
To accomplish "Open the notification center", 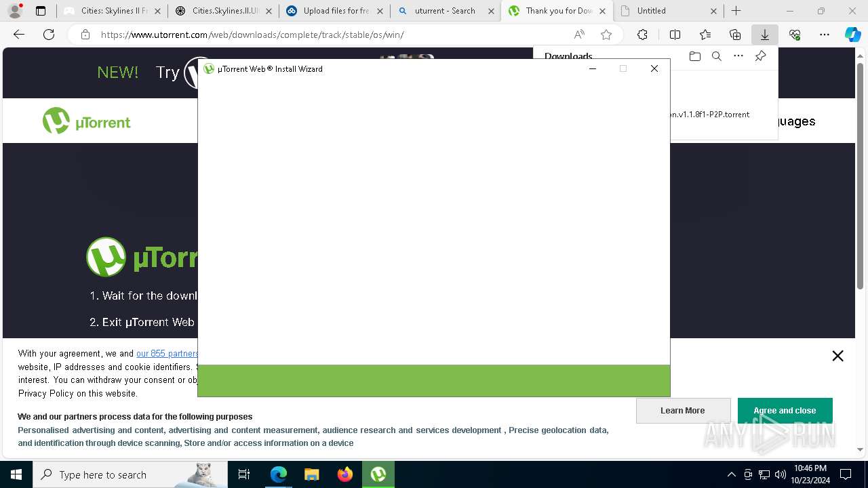I will tap(846, 474).
